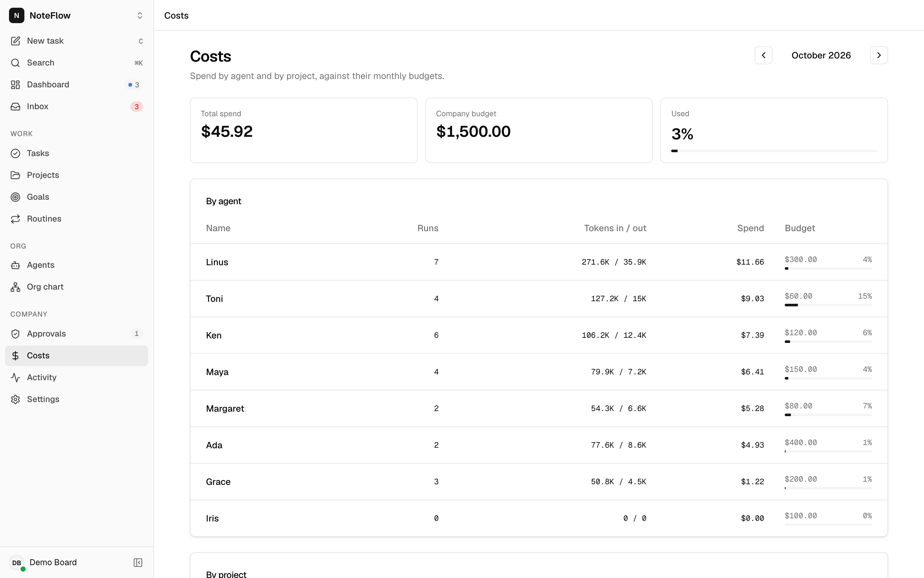Click the Org chart hierarchy icon
The image size is (924, 578).
click(15, 287)
